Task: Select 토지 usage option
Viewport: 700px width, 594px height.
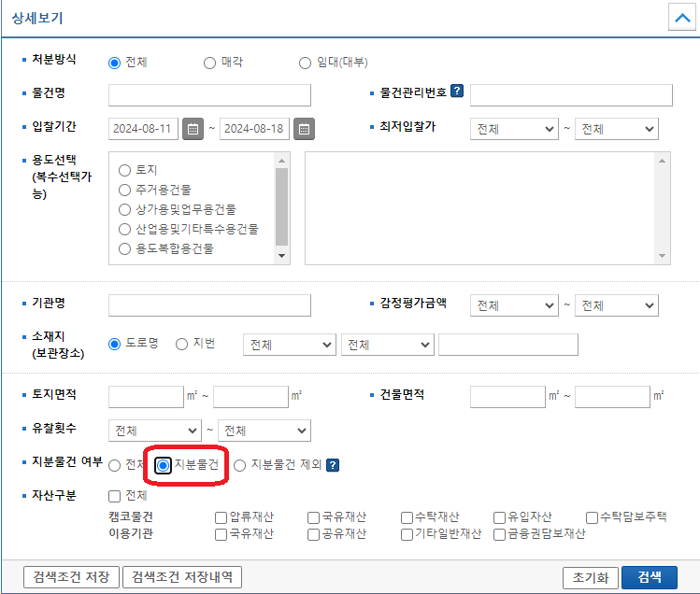Action: coord(124,170)
